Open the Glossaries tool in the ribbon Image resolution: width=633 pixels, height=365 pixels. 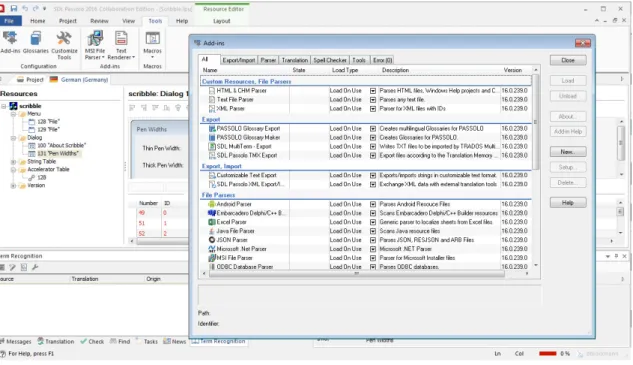click(x=36, y=38)
